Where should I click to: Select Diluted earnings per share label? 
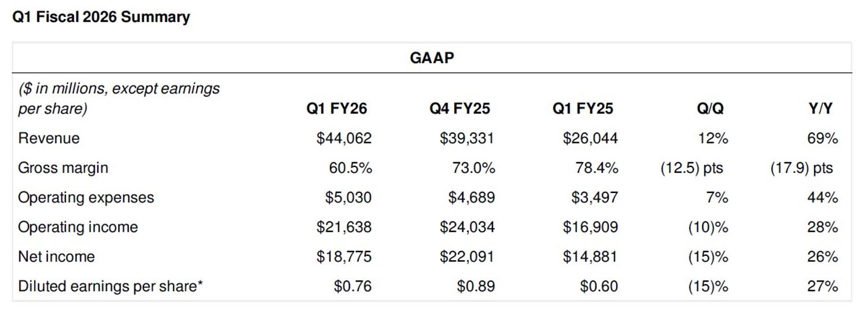point(111,286)
